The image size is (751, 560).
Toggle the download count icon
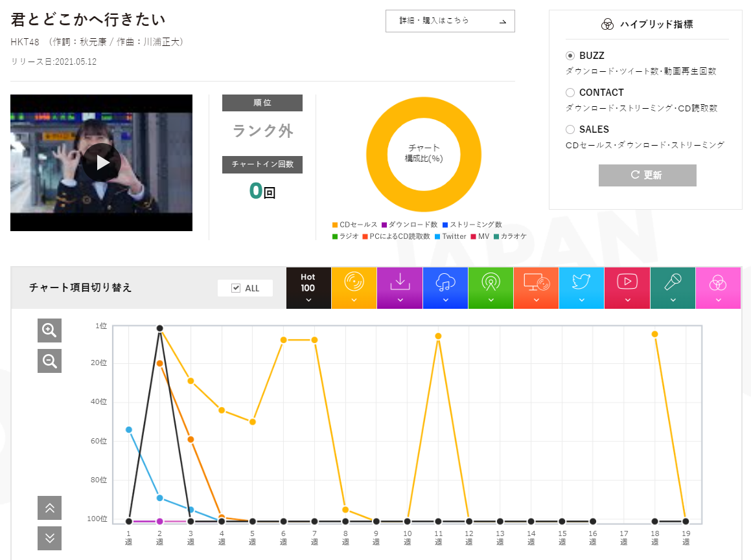click(400, 282)
